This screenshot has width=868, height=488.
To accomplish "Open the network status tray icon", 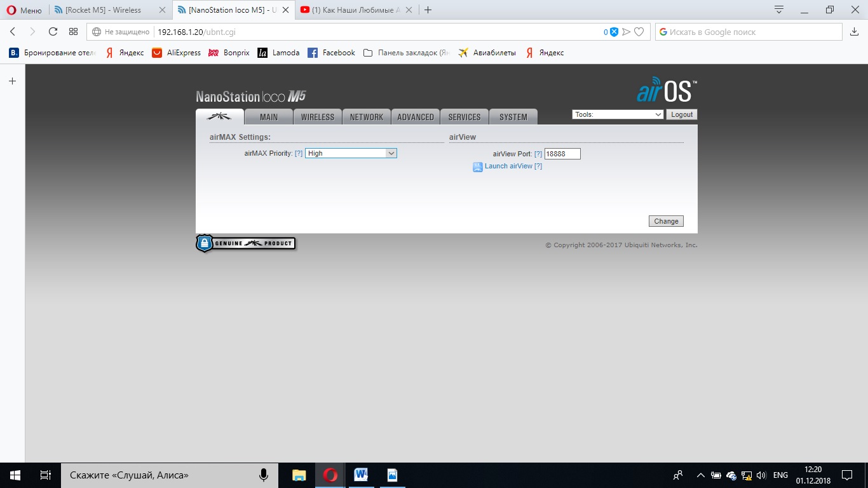I will click(747, 475).
